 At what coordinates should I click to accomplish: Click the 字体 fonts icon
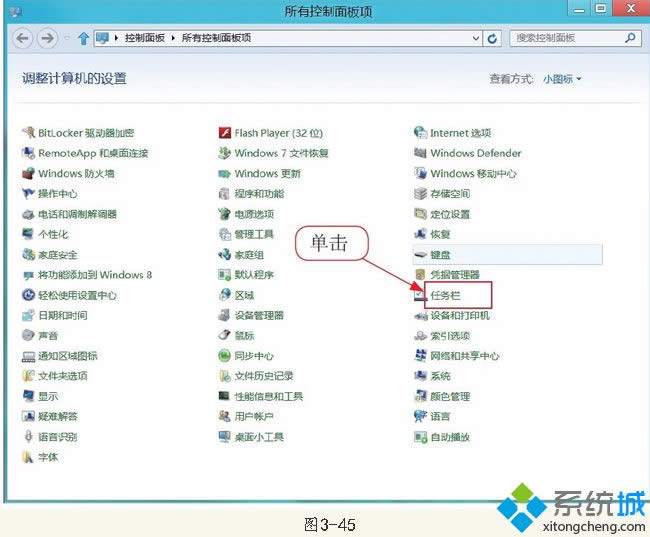28,457
